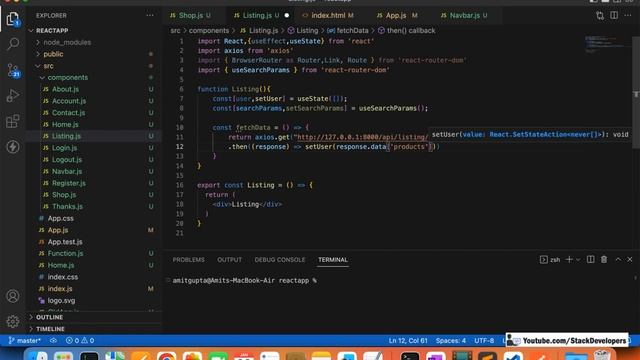Select the TERMINAL panel tab
640x360 pixels.
333,260
